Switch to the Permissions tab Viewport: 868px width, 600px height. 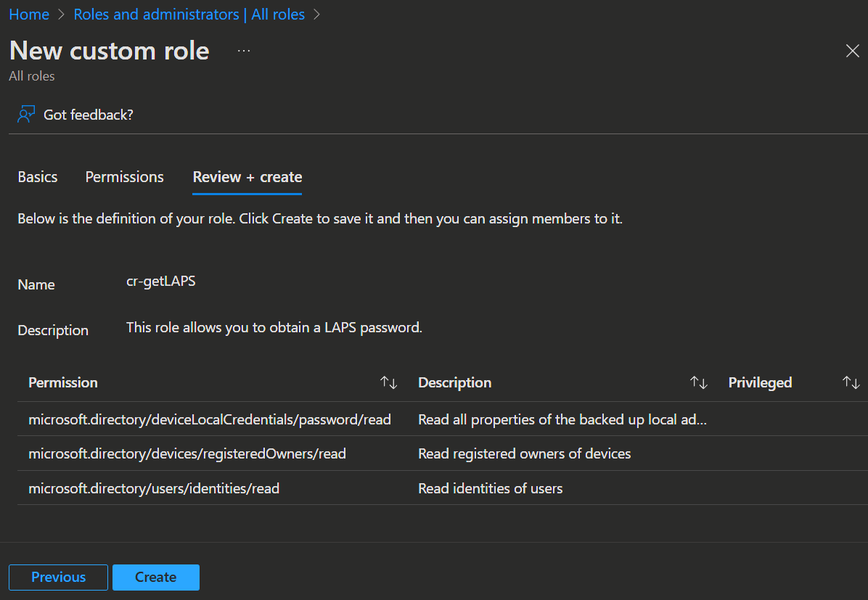tap(125, 177)
